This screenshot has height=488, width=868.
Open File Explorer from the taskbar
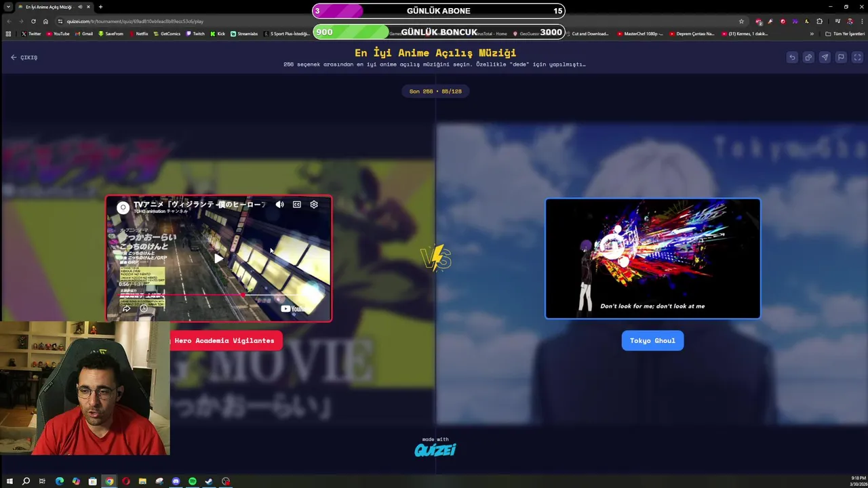[x=142, y=481]
